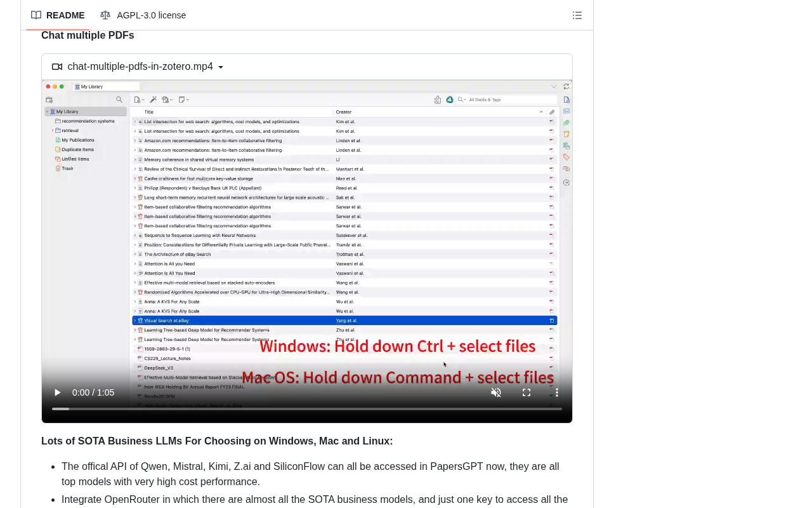Switch to the AGPL-3.0 license tab
812x508 pixels.
[143, 15]
